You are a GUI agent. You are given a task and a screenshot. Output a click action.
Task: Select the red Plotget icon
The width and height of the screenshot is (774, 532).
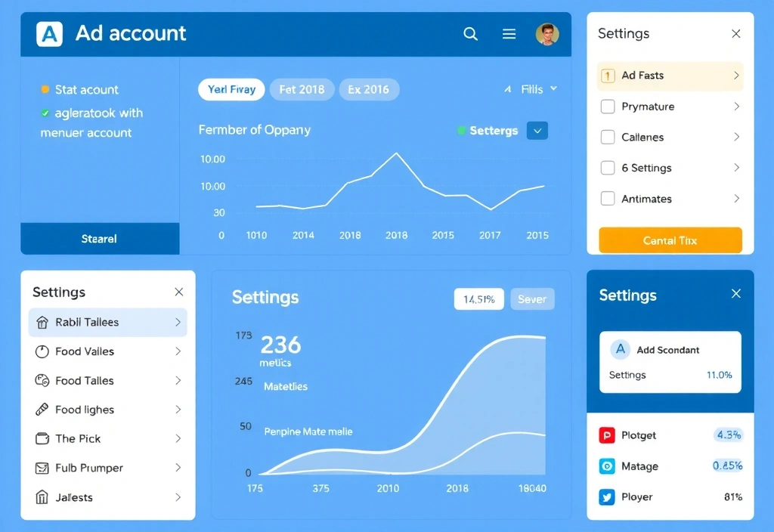608,435
